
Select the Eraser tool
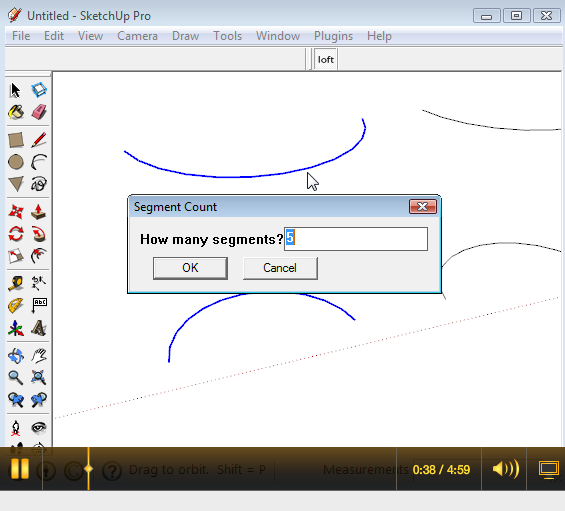point(39,112)
